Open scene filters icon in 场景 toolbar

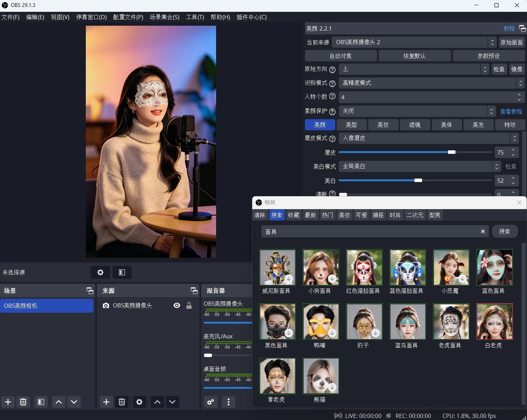click(x=41, y=402)
